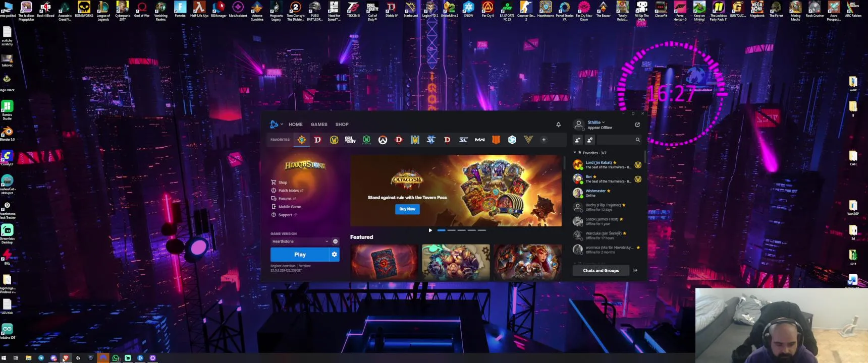The width and height of the screenshot is (868, 363).
Task: Open game settings gear beside Play
Action: [334, 255]
